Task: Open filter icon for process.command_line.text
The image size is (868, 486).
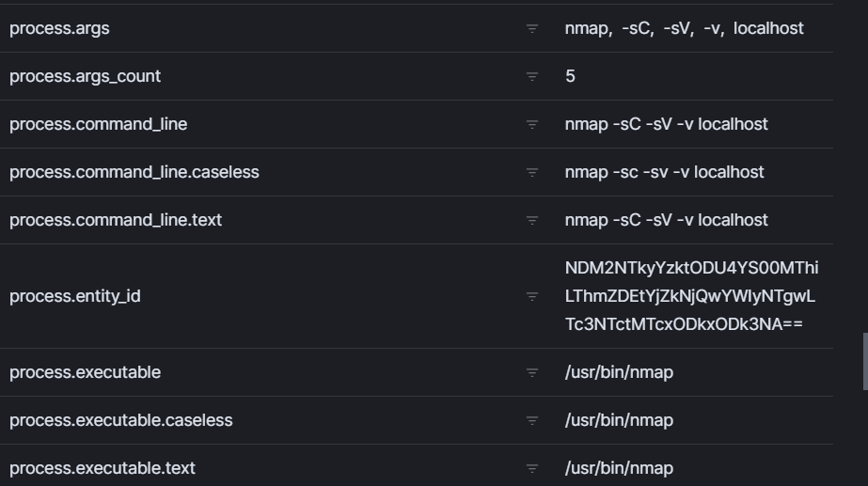Action: point(532,220)
